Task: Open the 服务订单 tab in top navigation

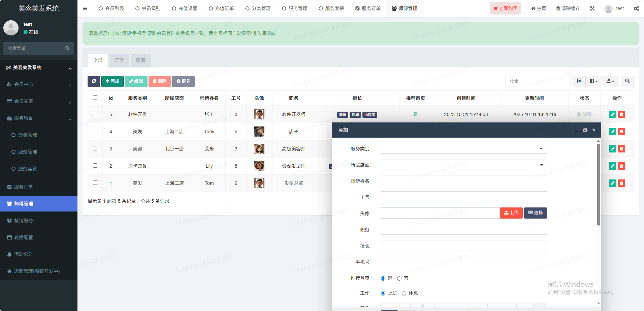Action: coord(368,8)
